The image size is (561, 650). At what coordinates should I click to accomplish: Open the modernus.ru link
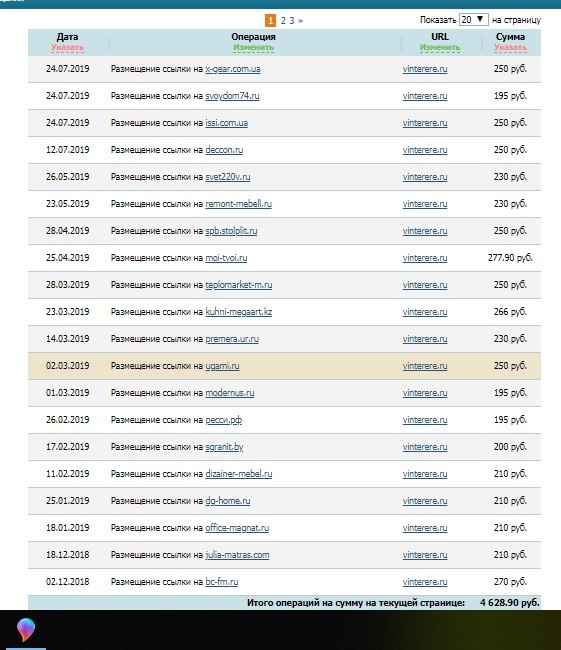[230, 393]
